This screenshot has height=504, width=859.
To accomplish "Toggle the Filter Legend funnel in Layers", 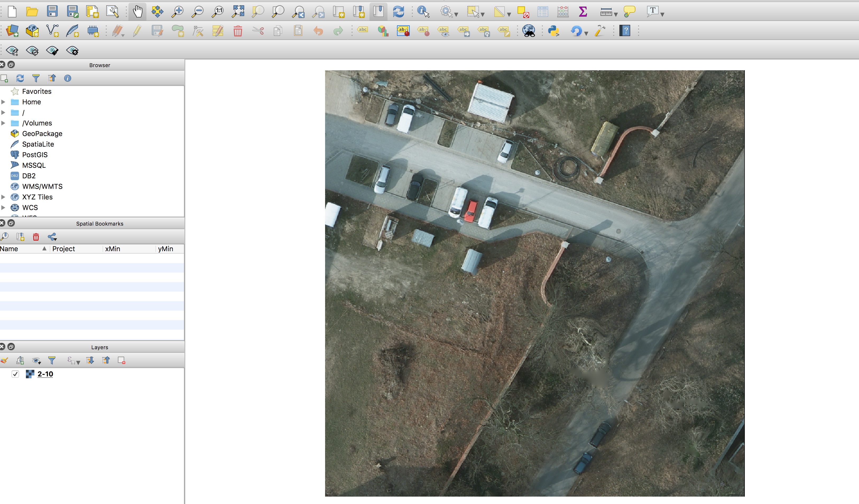I will pyautogui.click(x=52, y=360).
